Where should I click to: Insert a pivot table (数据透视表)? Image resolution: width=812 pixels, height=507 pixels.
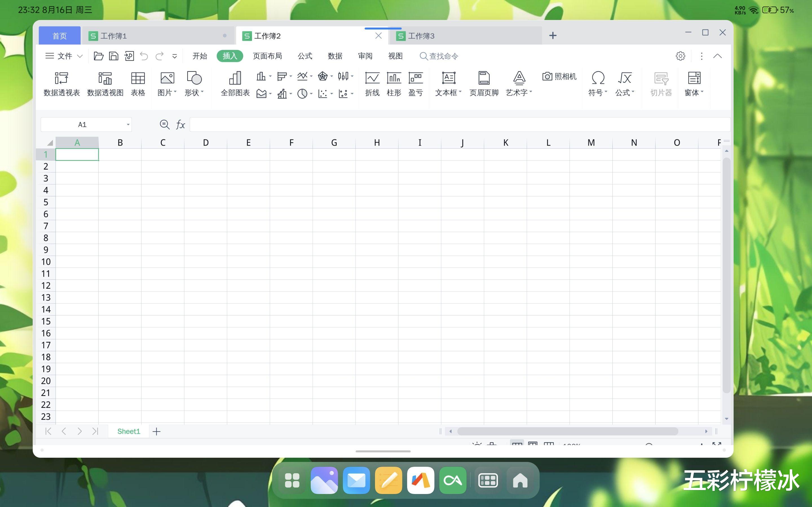(x=62, y=84)
